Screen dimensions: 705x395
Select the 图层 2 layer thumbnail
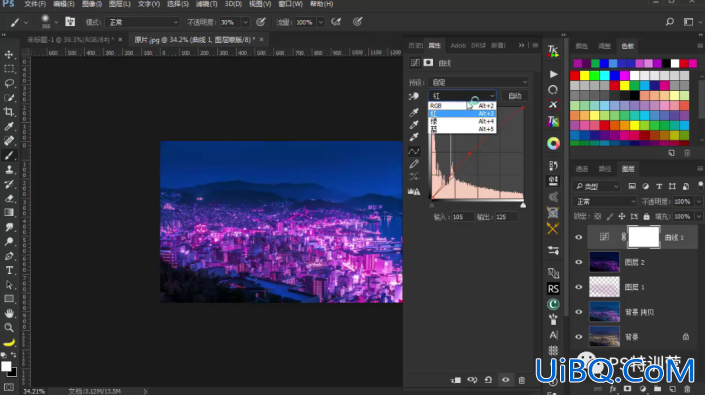(x=604, y=262)
